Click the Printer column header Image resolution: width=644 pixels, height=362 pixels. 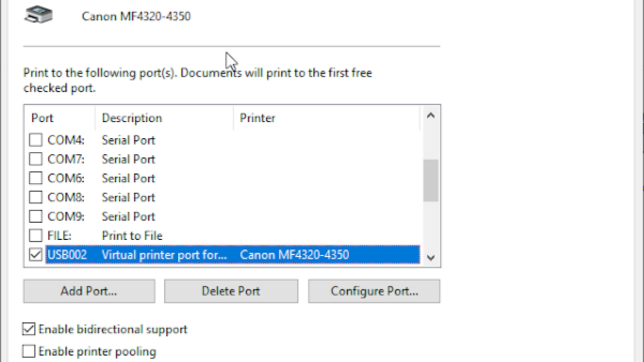click(326, 118)
